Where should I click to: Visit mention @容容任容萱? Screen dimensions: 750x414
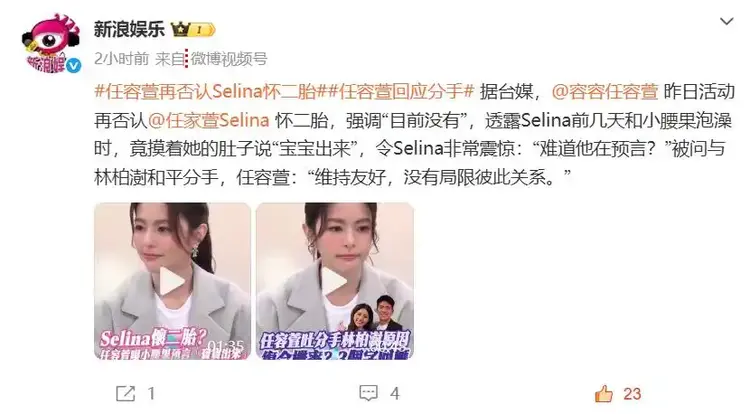coord(605,91)
